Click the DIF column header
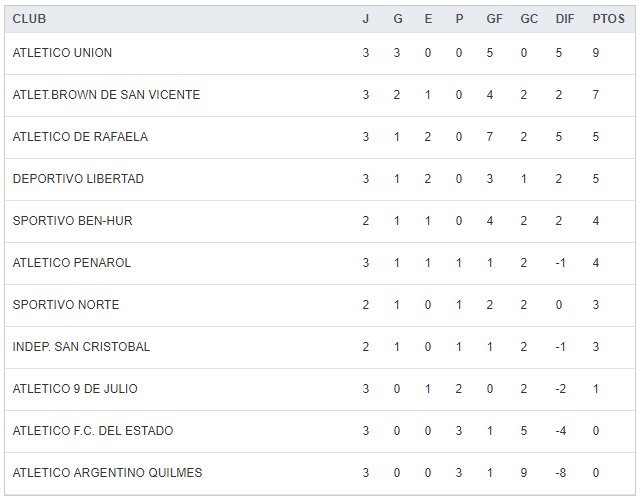Screen dimensions: 640x498 (564, 19)
